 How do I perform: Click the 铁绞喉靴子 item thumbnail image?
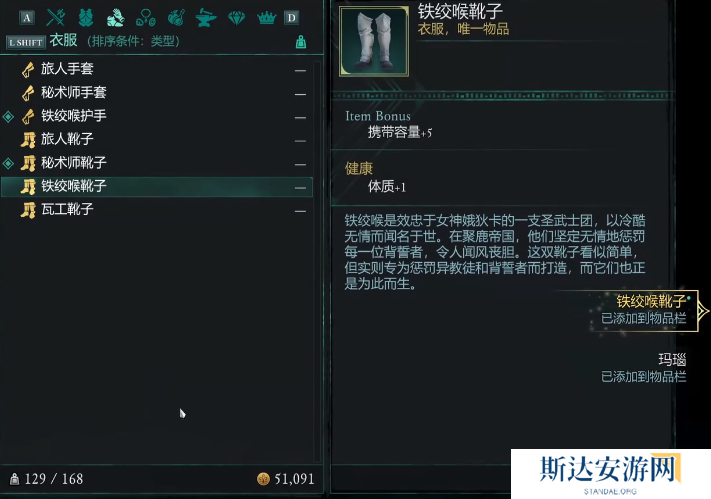coord(374,41)
